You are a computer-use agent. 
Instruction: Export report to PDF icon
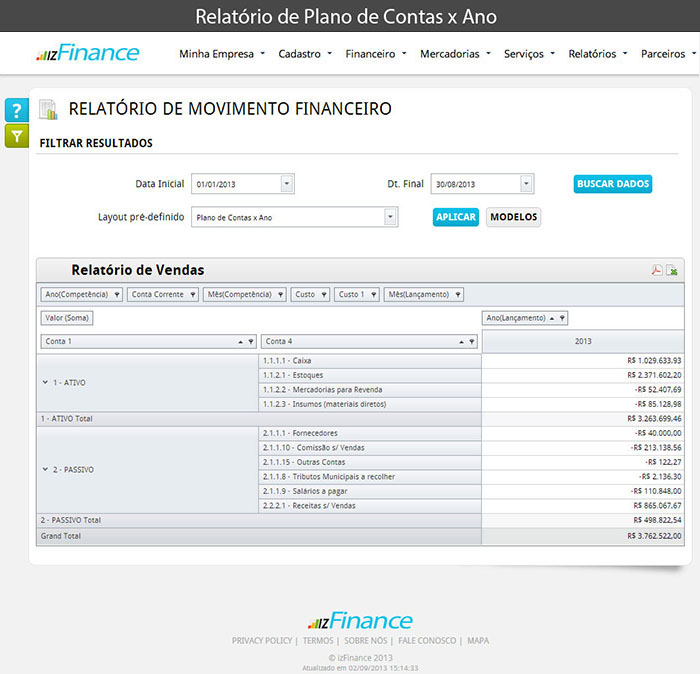tap(656, 270)
